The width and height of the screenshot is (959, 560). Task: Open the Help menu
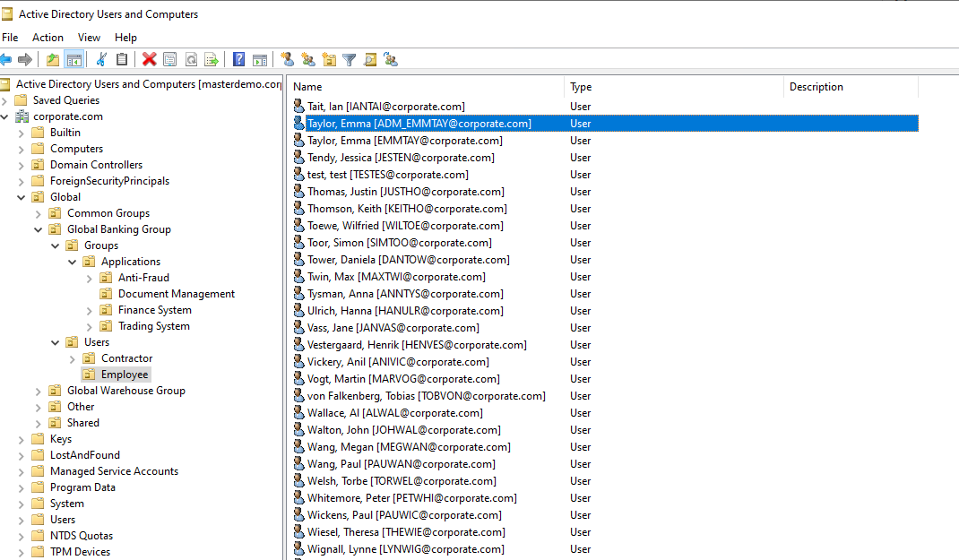tap(126, 38)
